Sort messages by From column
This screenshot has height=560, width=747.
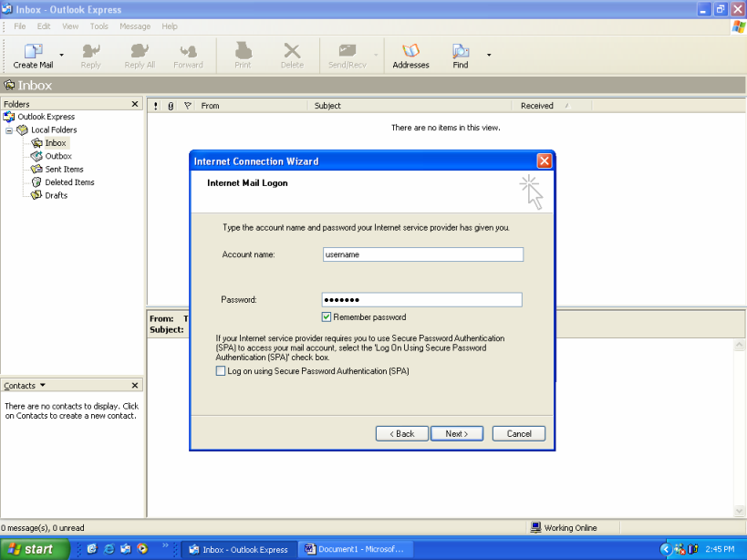[252, 106]
